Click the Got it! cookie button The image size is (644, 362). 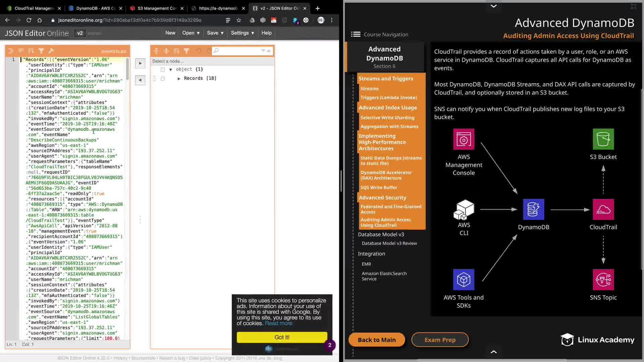(x=282, y=337)
